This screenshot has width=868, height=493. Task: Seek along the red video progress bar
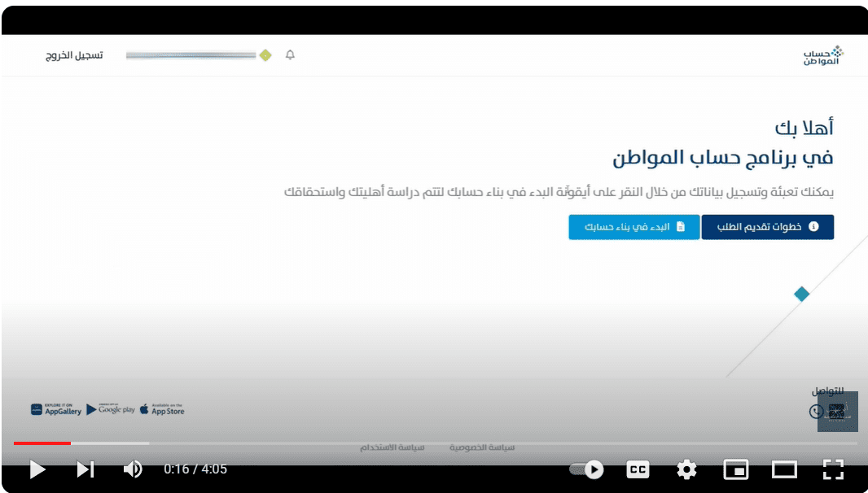tap(42, 443)
